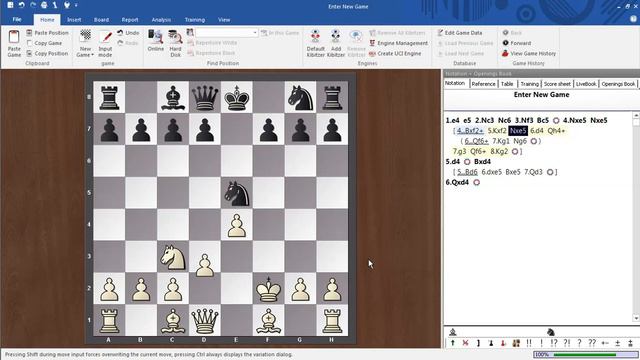The height and width of the screenshot is (360, 640).
Task: Select Paste Position in Clipboard group
Action: pyautogui.click(x=47, y=33)
